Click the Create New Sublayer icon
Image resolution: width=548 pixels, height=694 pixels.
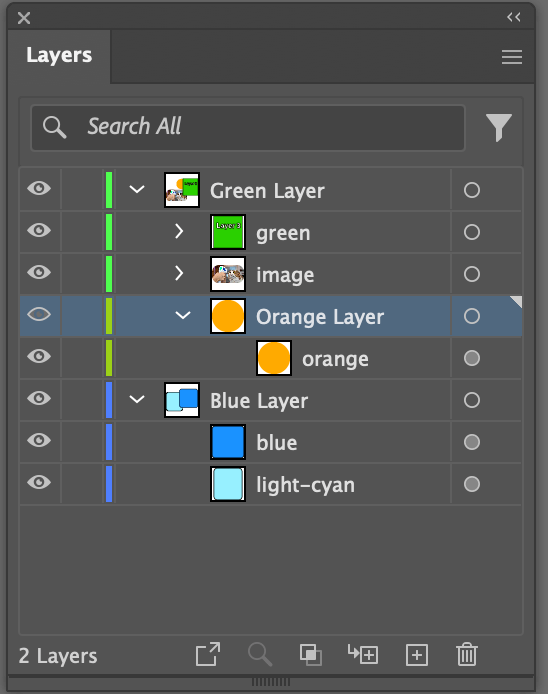pyautogui.click(x=363, y=655)
